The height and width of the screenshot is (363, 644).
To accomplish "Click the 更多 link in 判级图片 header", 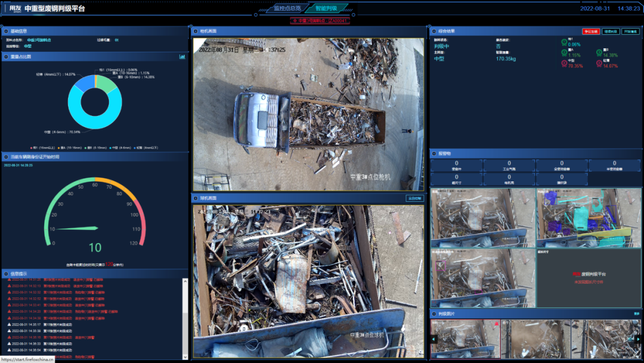I will 637,314.
